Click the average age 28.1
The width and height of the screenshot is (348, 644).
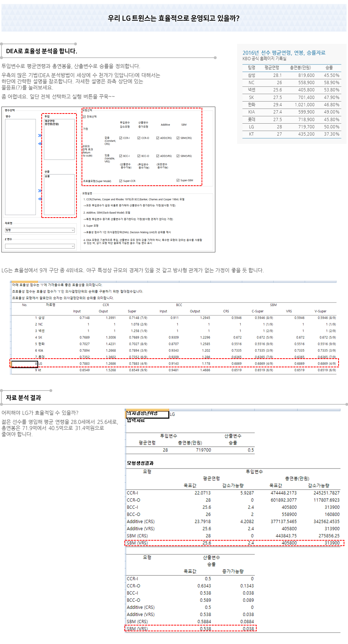click(x=277, y=75)
